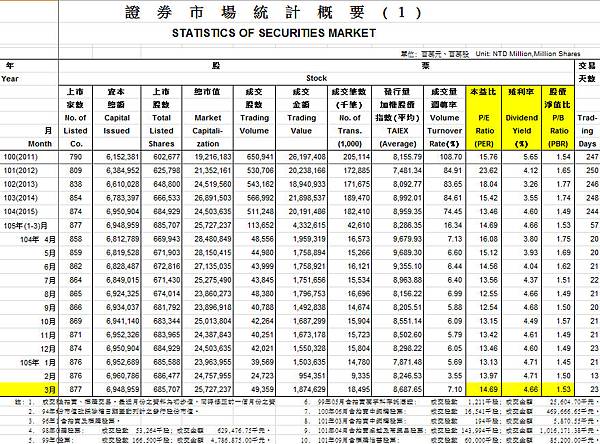Click the '104年 4月' row label
Screen dimensions: 600x444
click(x=38, y=239)
